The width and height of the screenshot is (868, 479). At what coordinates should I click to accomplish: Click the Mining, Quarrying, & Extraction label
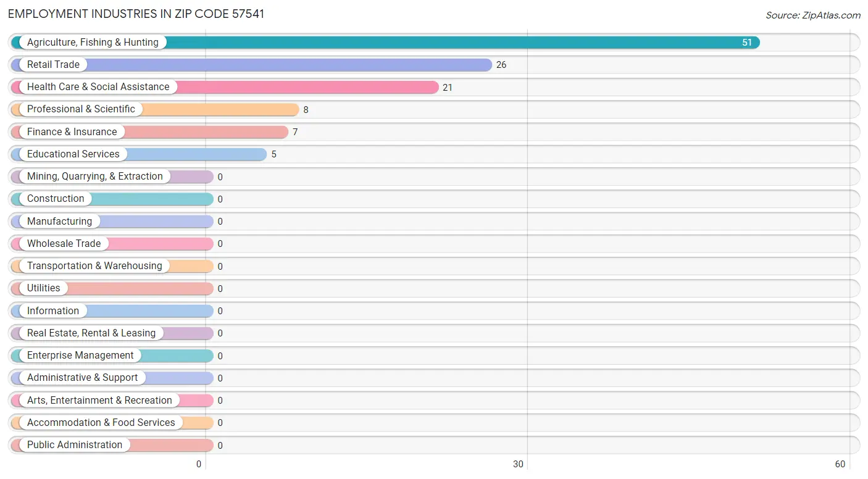pos(94,177)
